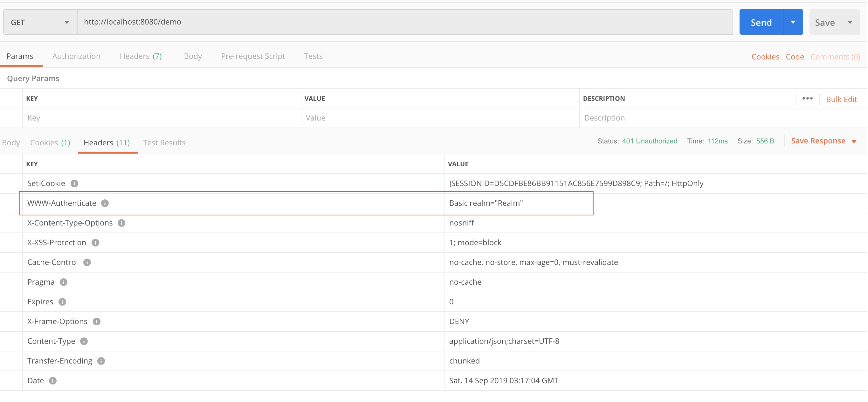Click info icon next to Cache-Control
Viewport: 868px width, 402px height.
click(87, 262)
